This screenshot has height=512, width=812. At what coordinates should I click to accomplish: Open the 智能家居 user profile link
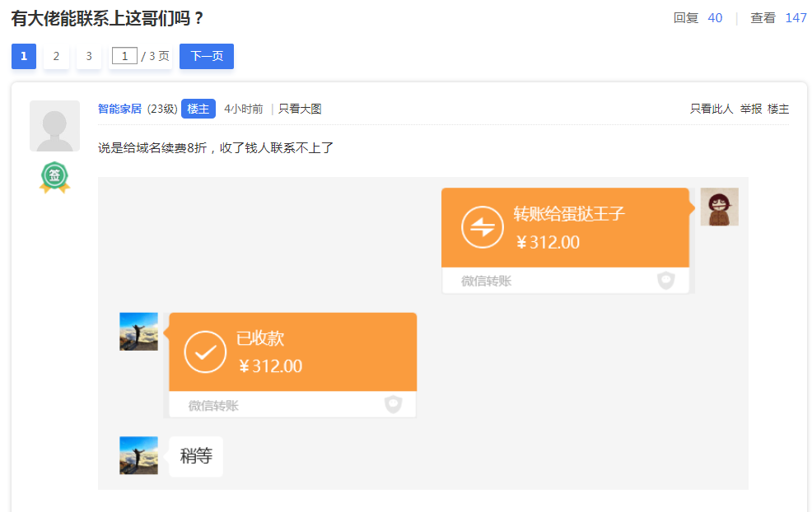point(119,109)
